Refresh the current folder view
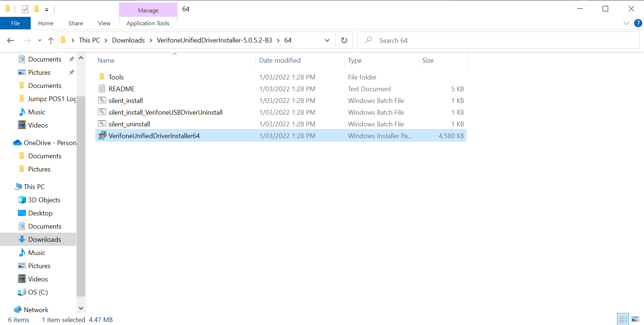Viewport: 644px width, 325px height. click(x=344, y=40)
